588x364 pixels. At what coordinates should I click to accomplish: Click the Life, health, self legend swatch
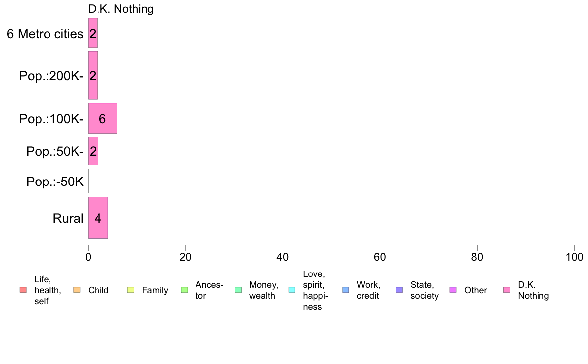(23, 290)
